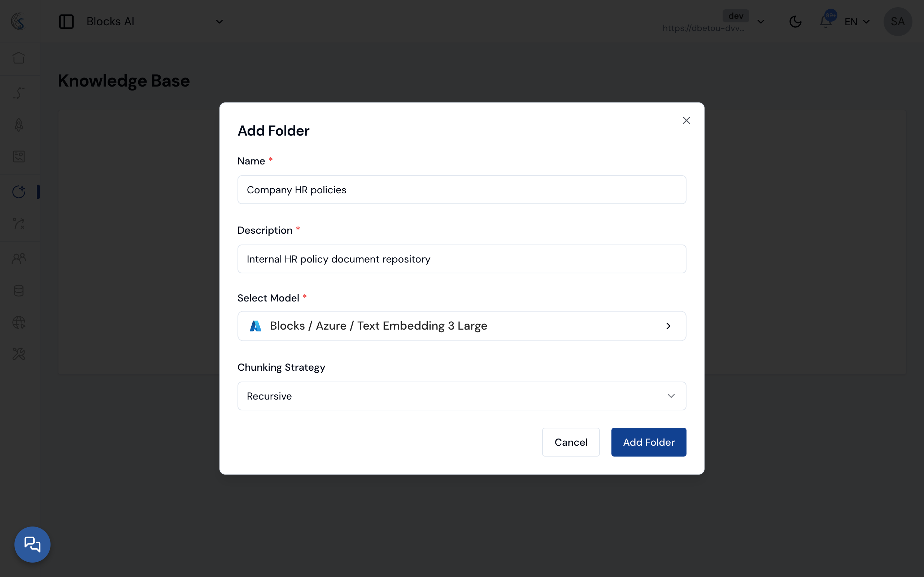This screenshot has height=577, width=924.
Task: Expand the dev environment dropdown
Action: (x=761, y=22)
